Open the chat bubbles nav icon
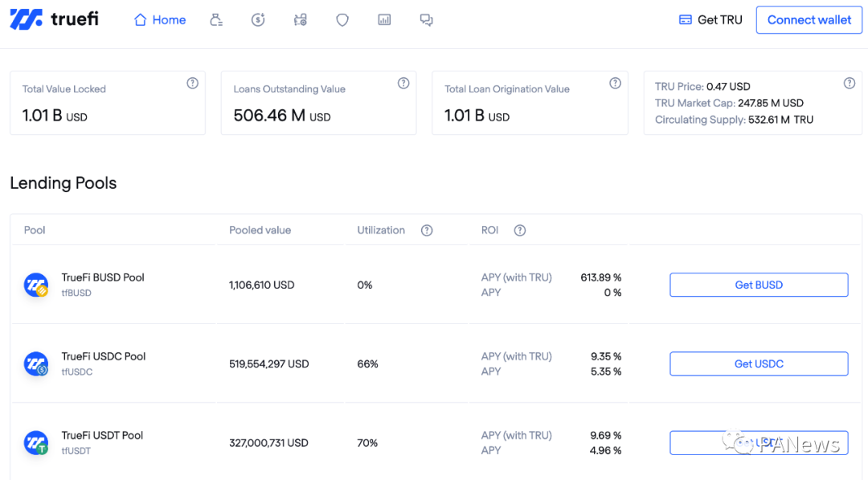 click(x=426, y=20)
